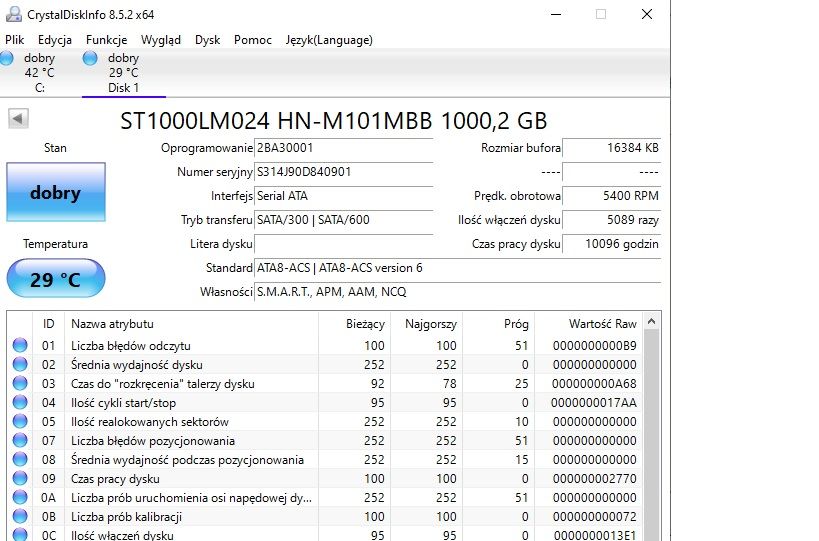Select row 'Liczba prób uruchomienia osi napędowej'
This screenshot has width=819, height=541.
click(x=325, y=497)
